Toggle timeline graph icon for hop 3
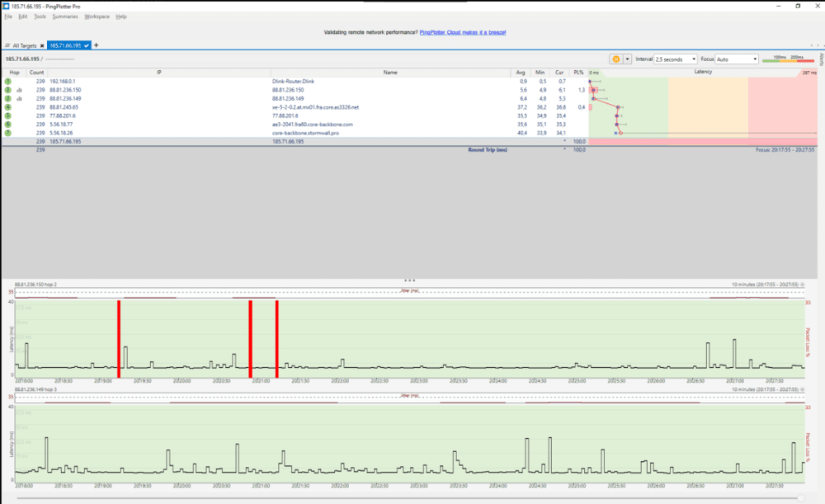The width and height of the screenshot is (825, 504). coord(19,98)
